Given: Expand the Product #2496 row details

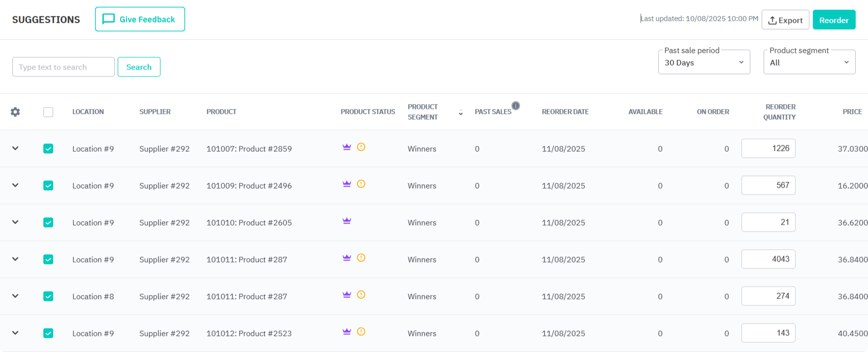Looking at the screenshot, I should coord(15,186).
